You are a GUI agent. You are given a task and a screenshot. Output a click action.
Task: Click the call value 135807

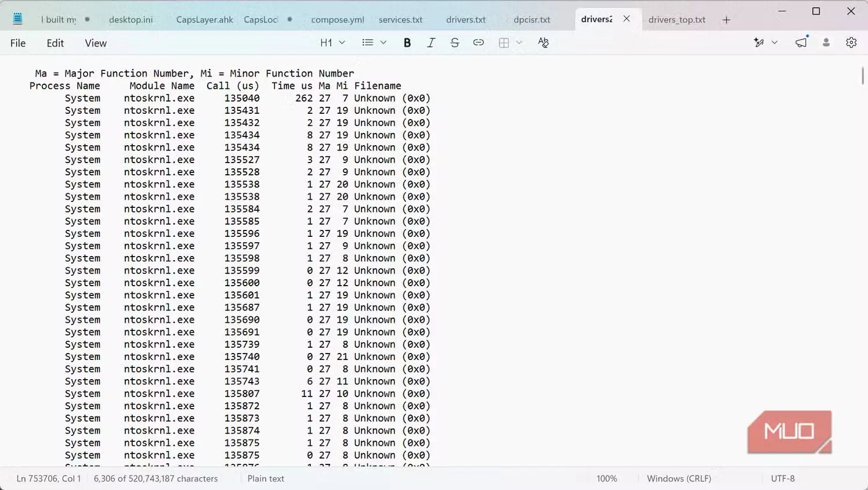[242, 394]
